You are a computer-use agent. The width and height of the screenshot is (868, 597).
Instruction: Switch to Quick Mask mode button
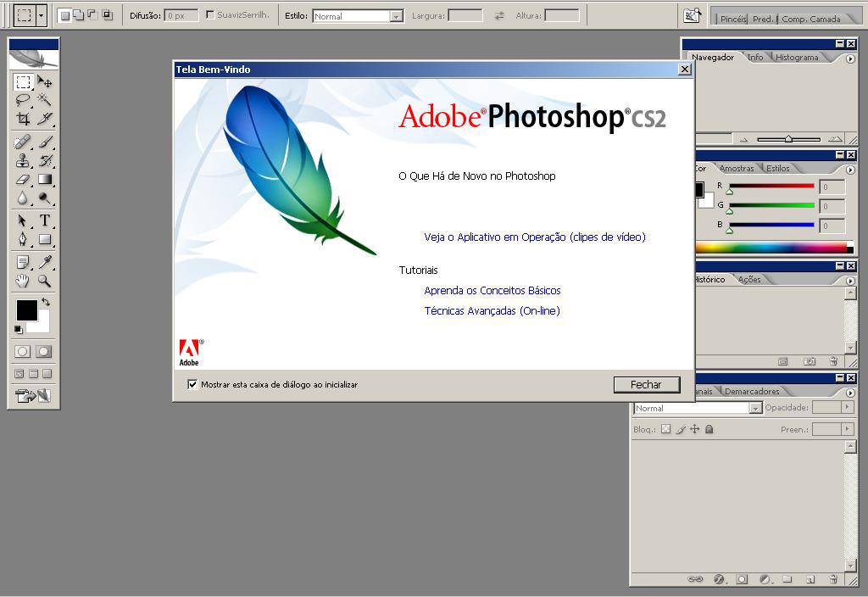44,352
